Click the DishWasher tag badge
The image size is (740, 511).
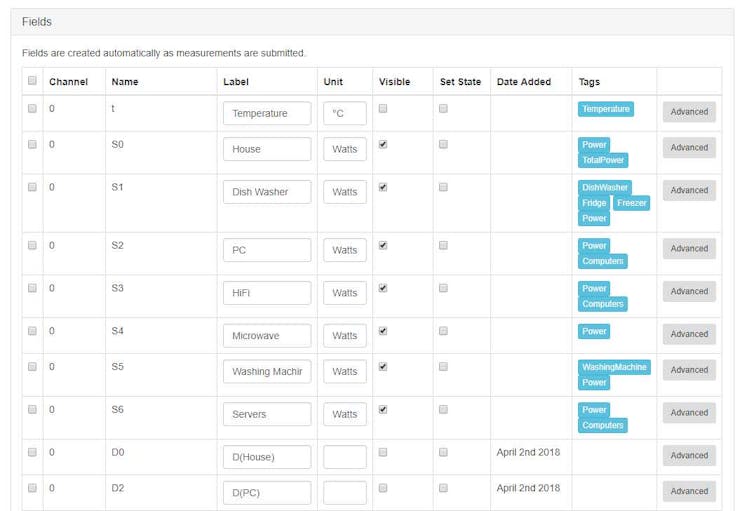605,188
